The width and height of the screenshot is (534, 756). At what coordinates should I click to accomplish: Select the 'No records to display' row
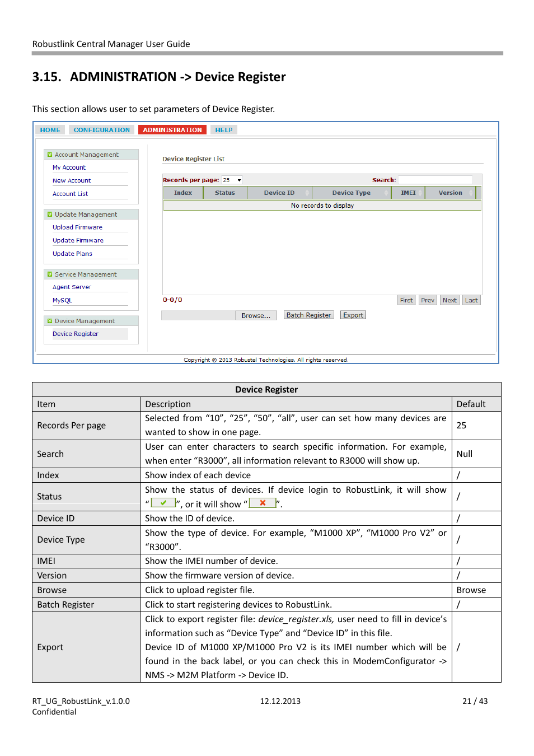322,206
